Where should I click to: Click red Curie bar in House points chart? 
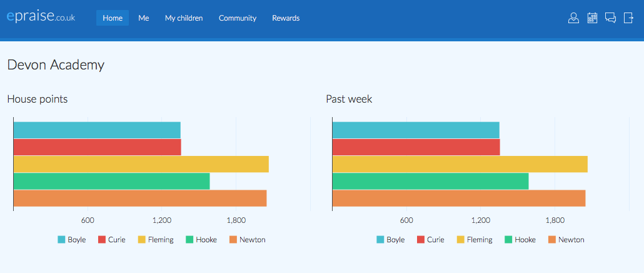pyautogui.click(x=97, y=147)
